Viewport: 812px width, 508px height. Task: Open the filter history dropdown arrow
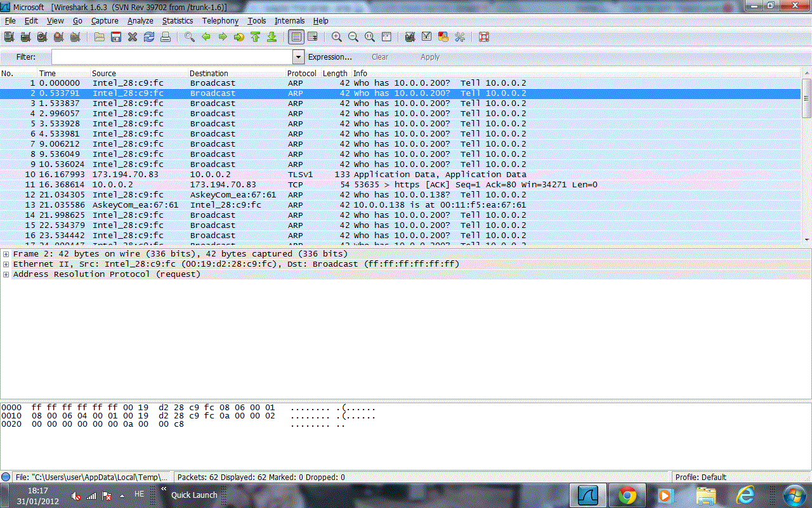299,57
